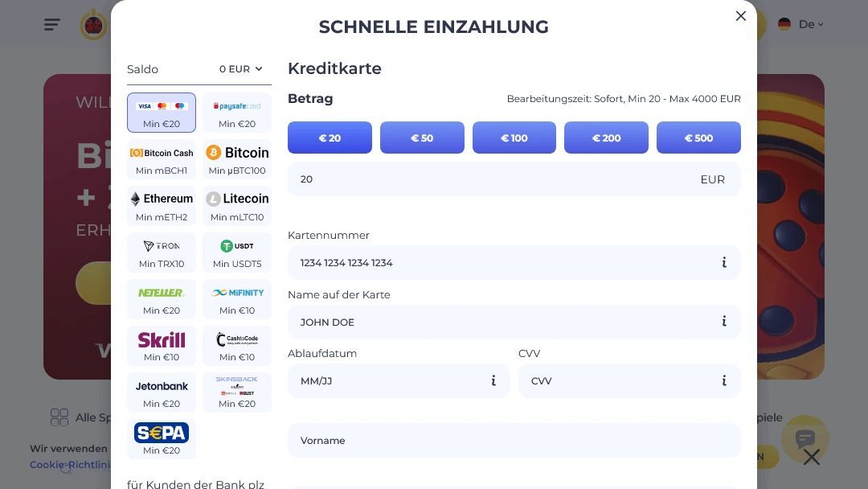Image resolution: width=868 pixels, height=489 pixels.
Task: Choose the paysafecard payment method
Action: click(237, 113)
